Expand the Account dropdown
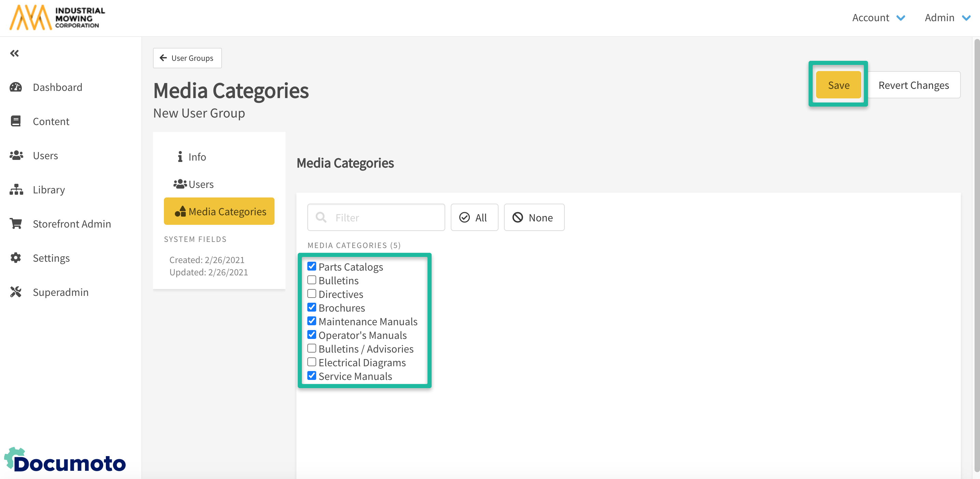This screenshot has height=479, width=980. click(878, 17)
